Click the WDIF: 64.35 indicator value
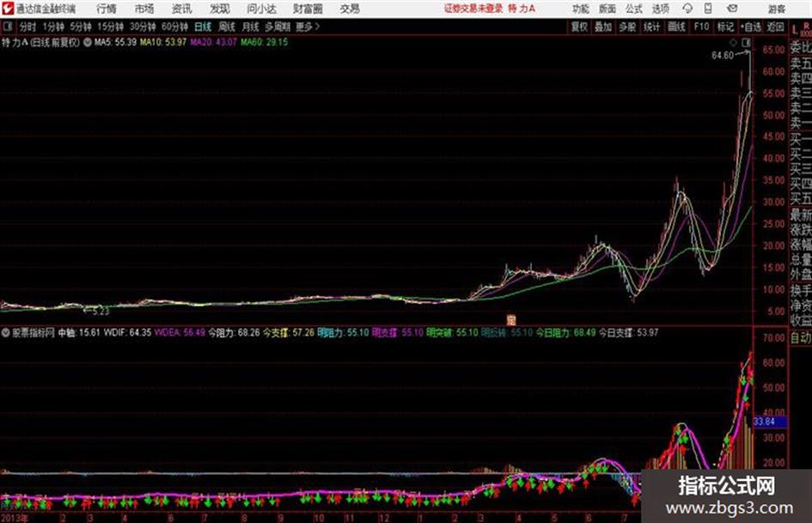Screen dimensions: 812x523 [x=127, y=332]
